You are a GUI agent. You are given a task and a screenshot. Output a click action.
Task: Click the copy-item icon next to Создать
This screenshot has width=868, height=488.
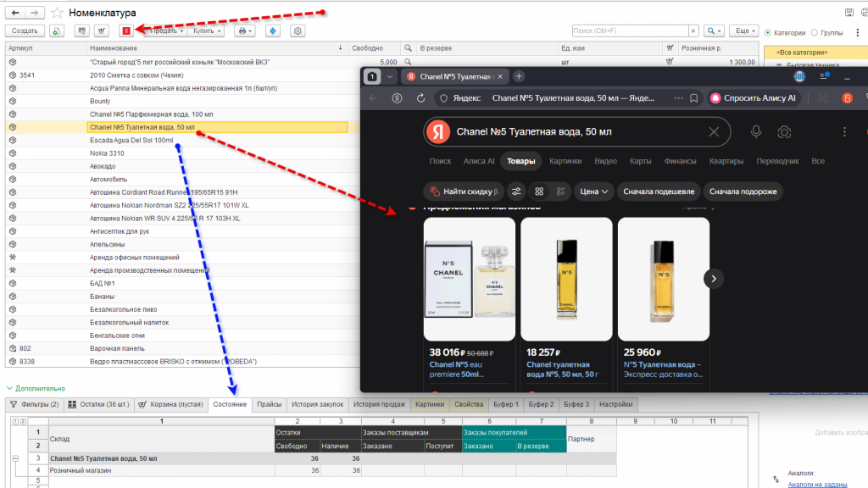[x=56, y=31]
